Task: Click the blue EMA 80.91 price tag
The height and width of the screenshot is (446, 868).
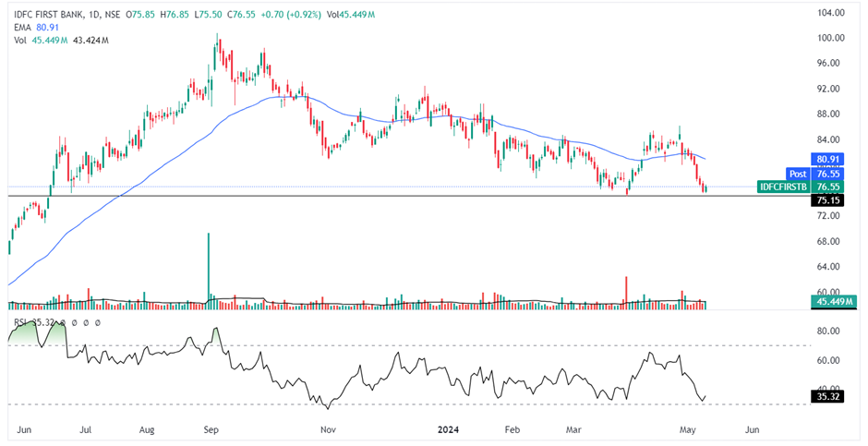Action: coord(825,159)
